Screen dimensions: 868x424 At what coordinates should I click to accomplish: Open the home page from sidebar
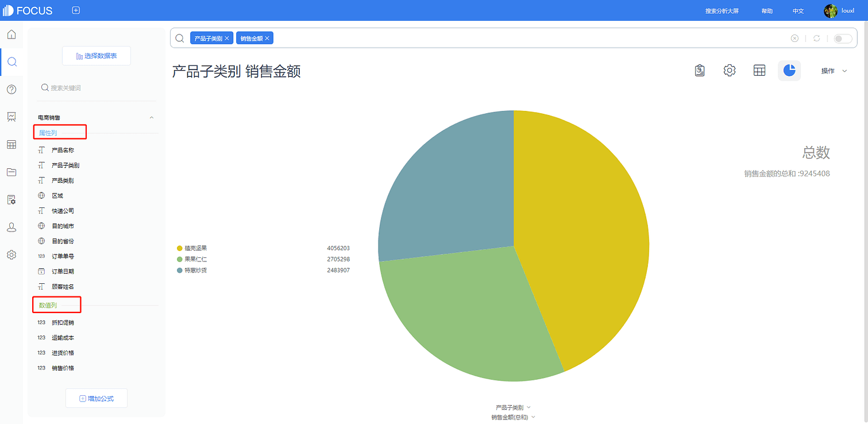(x=11, y=34)
